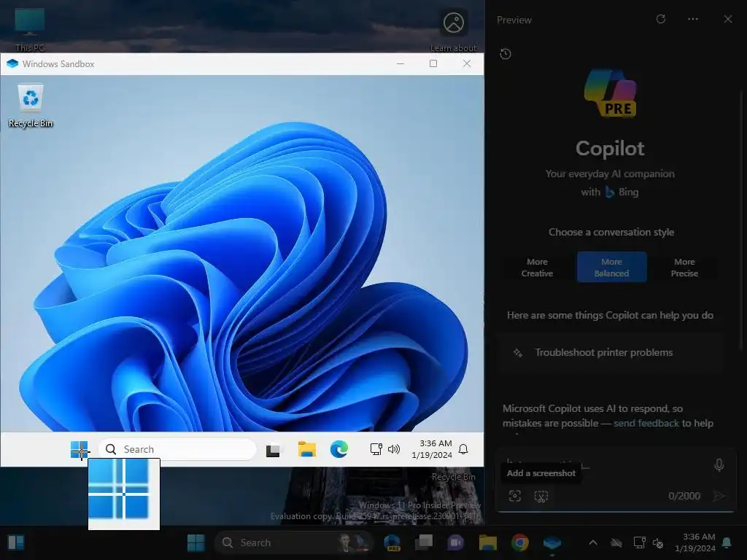Open Task View in Sandbox taskbar
The width and height of the screenshot is (747, 560).
click(273, 449)
